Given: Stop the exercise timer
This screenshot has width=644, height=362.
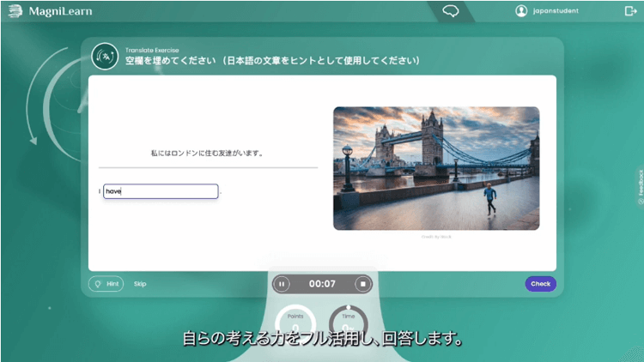Looking at the screenshot, I should [x=362, y=284].
